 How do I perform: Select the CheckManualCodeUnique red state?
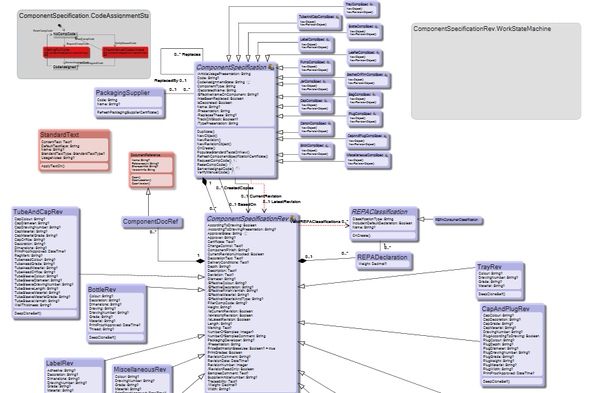point(125,52)
